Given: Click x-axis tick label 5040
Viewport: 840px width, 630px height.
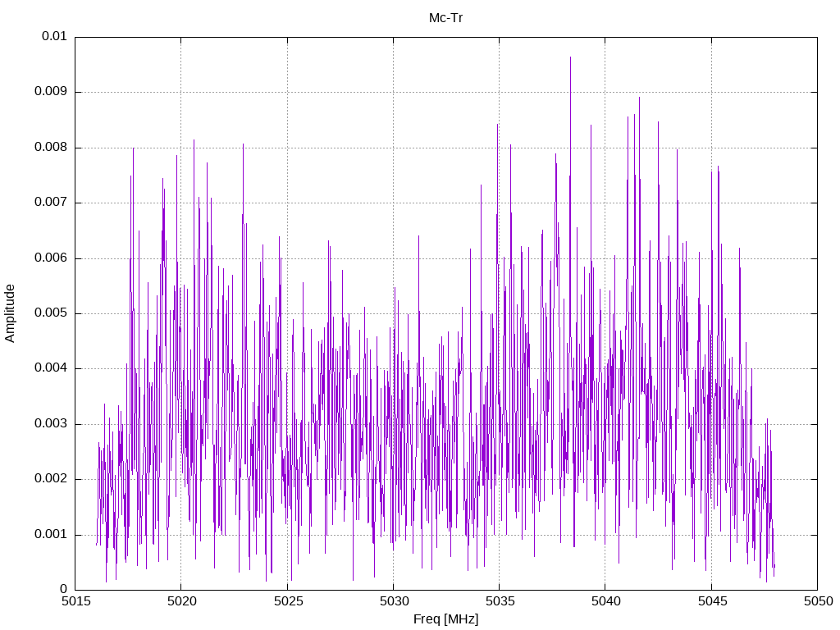Looking at the screenshot, I should tap(606, 601).
